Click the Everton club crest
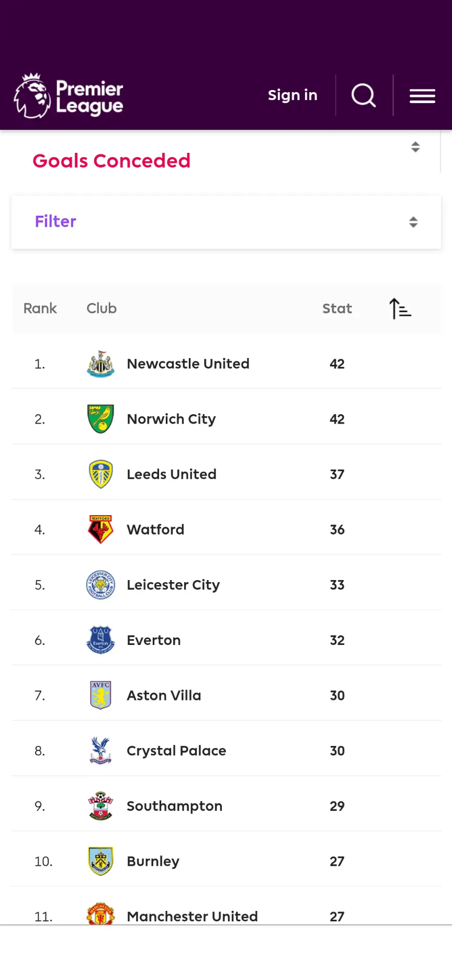This screenshot has height=980, width=452. 100,640
